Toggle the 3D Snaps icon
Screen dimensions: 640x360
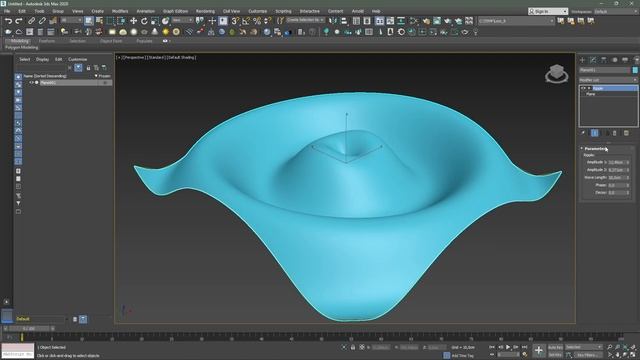(235, 21)
